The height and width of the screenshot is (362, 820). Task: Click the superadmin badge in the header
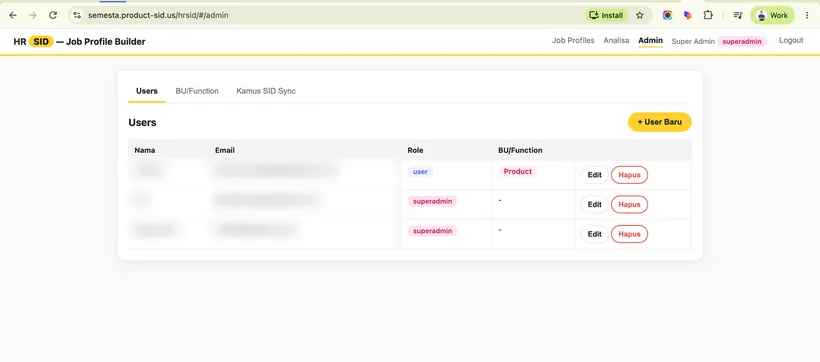click(x=742, y=41)
